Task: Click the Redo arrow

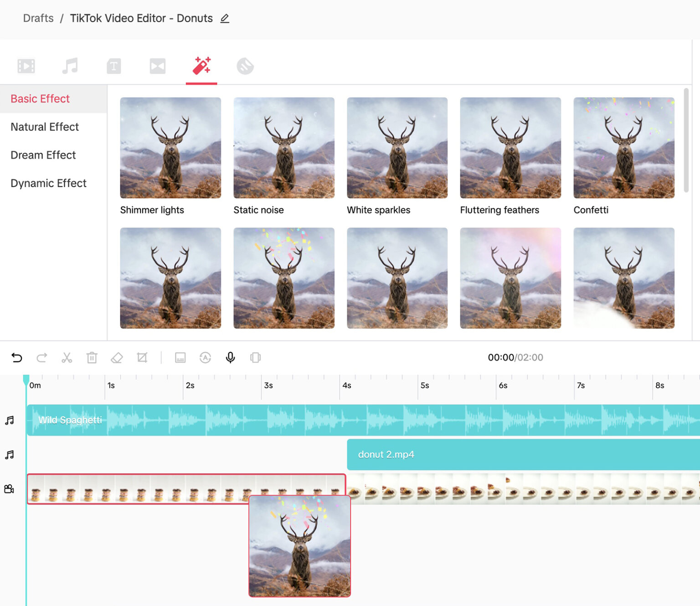Action: coord(41,358)
